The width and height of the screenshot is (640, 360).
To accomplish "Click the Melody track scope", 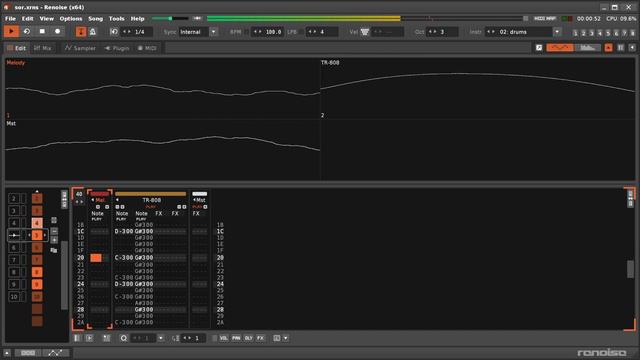I will pos(162,89).
